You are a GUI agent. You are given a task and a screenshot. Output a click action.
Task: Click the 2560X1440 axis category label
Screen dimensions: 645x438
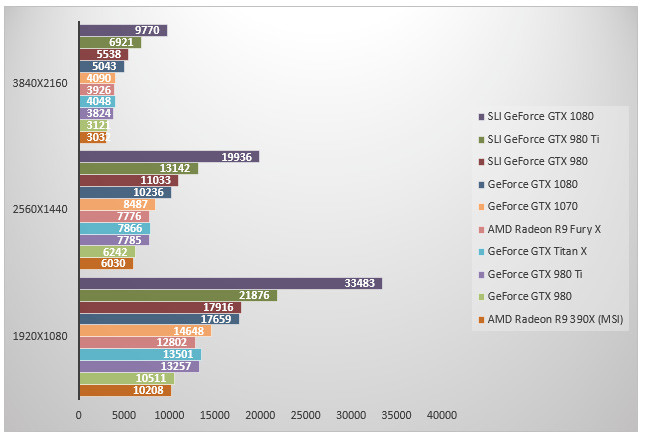click(40, 209)
